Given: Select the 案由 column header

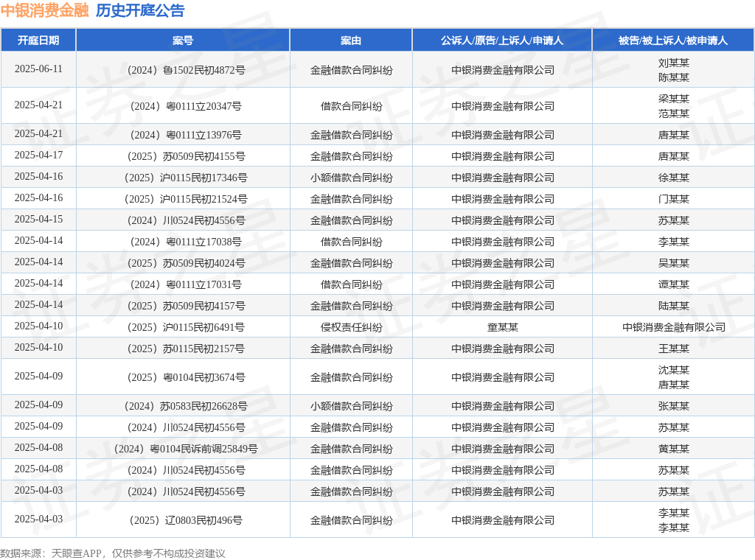Looking at the screenshot, I should (x=351, y=41).
